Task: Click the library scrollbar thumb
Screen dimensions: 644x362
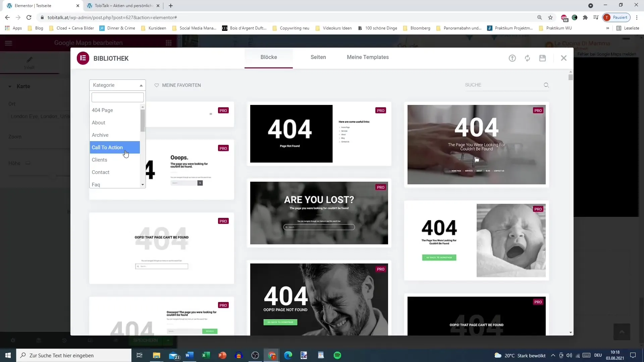Action: 571,77
